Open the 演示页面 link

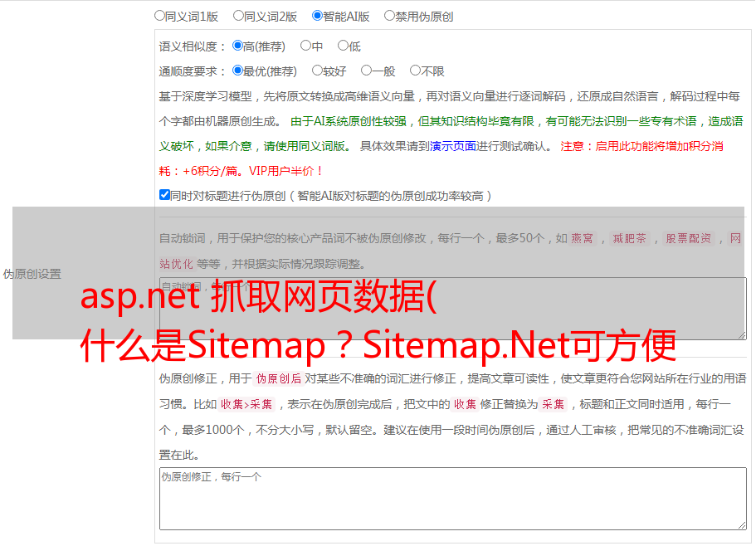point(453,146)
